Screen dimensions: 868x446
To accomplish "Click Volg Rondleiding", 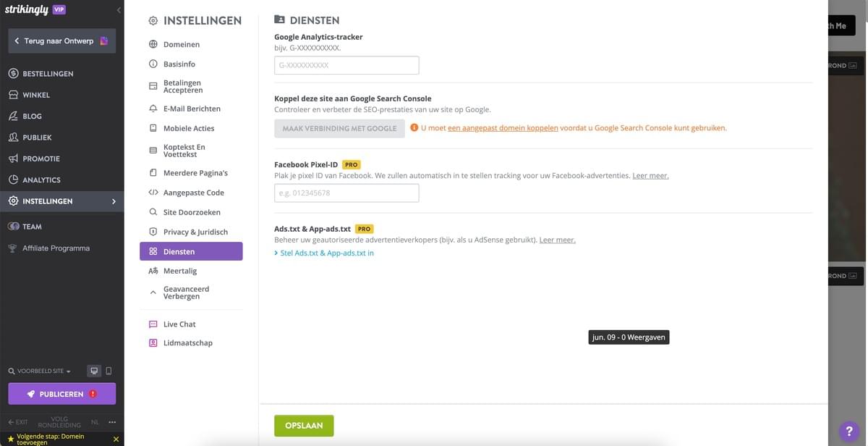I will click(x=59, y=422).
